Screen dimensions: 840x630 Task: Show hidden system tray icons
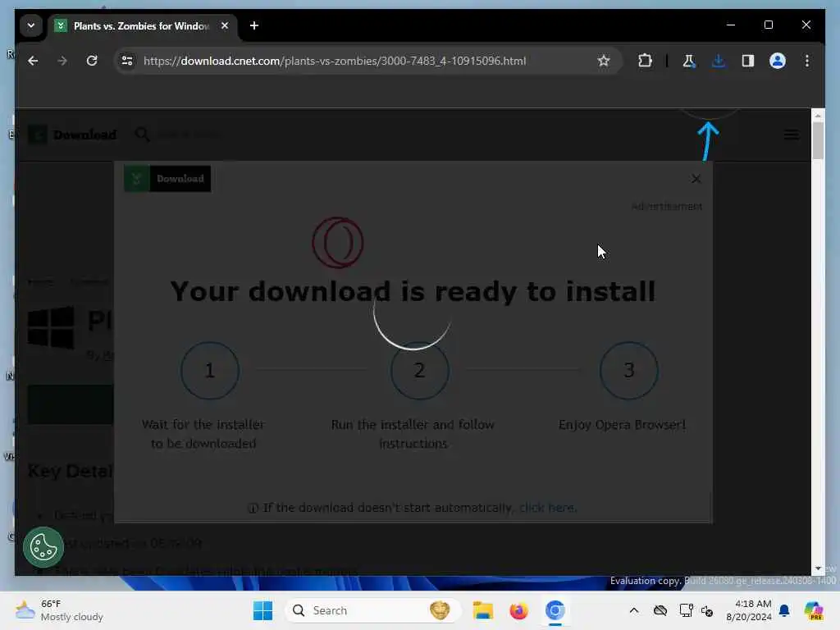click(x=634, y=610)
